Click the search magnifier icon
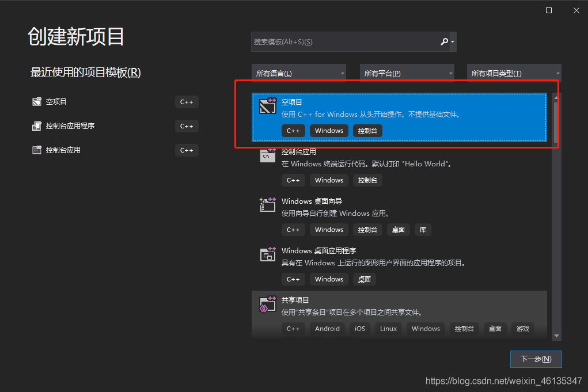The height and width of the screenshot is (392, 588). coord(444,41)
